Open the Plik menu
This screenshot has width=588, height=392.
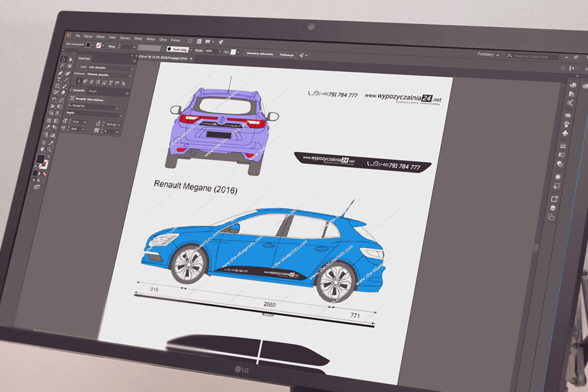78,36
